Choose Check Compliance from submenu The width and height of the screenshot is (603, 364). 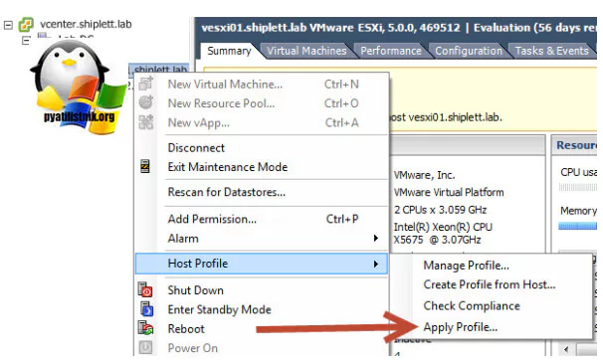pyautogui.click(x=472, y=306)
